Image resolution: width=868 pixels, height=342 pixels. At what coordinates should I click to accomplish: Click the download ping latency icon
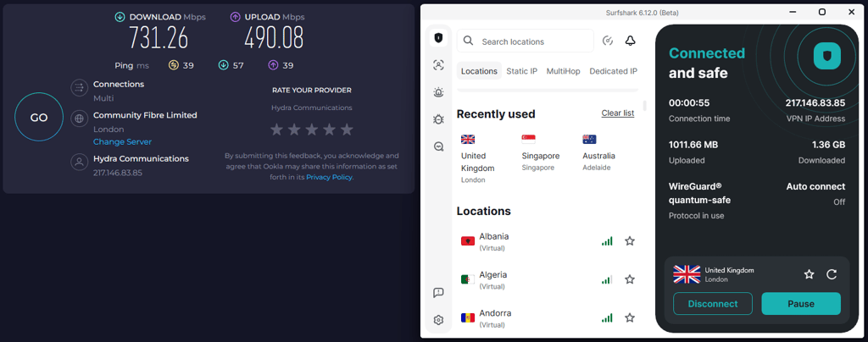(x=223, y=66)
